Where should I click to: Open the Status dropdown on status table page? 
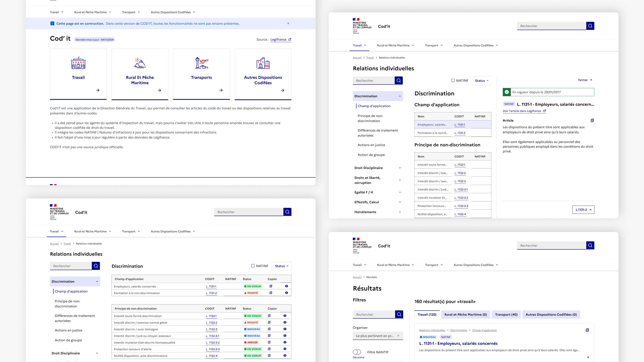coord(282,266)
